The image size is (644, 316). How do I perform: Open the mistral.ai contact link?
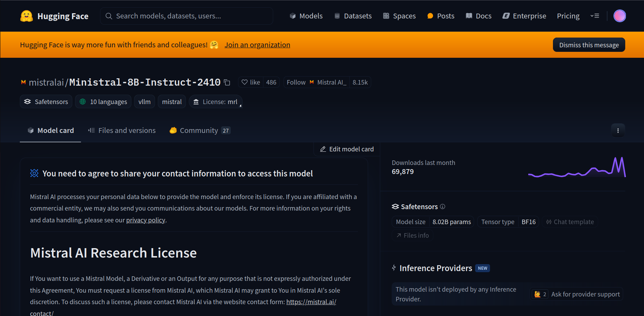tap(311, 302)
